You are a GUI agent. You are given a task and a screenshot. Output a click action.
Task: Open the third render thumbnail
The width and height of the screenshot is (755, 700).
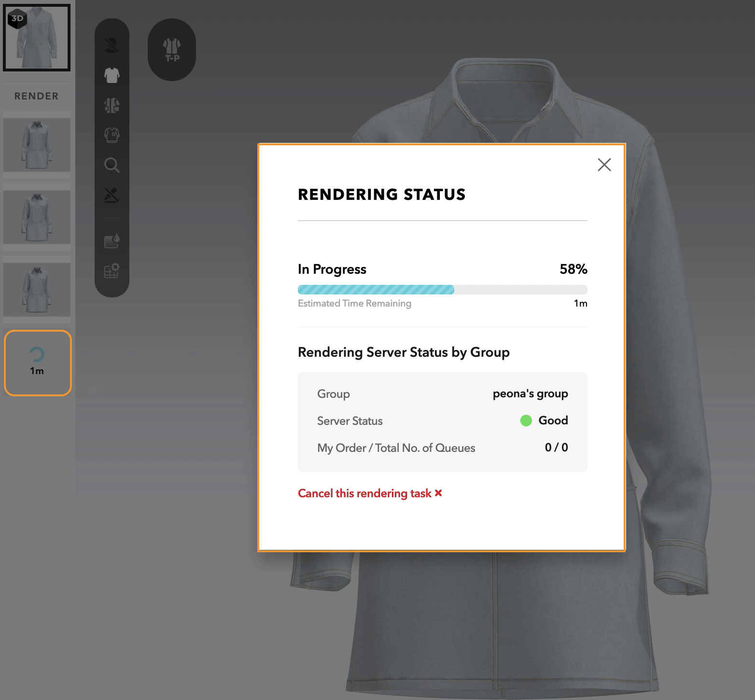click(37, 290)
